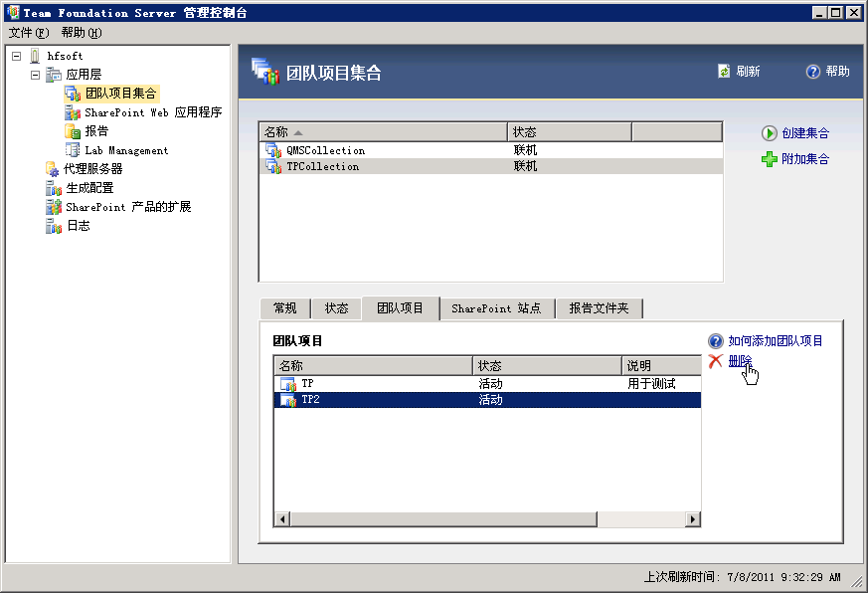Click the left scroll arrow
Screen dimensions: 868x593
click(x=283, y=519)
